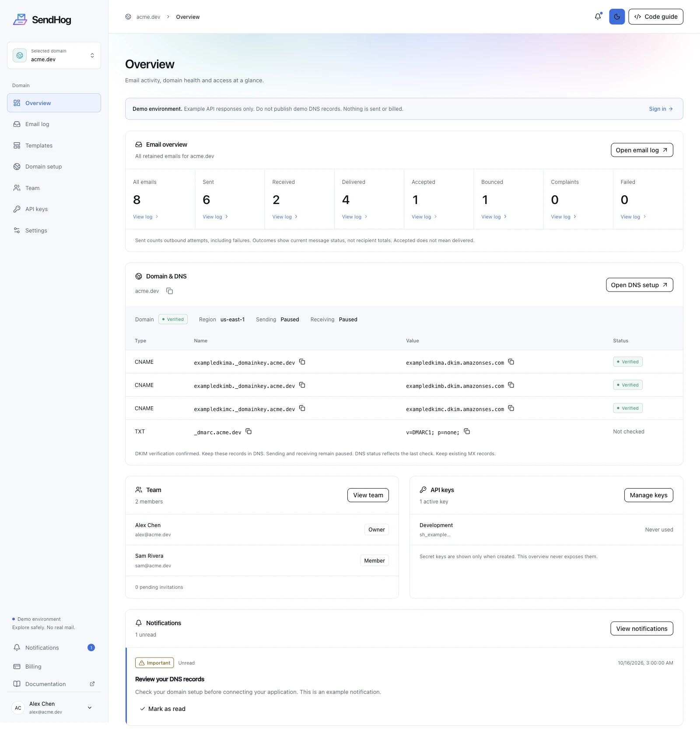This screenshot has height=739, width=700.
Task: Click the external-link icon beside Documentation
Action: [92, 684]
